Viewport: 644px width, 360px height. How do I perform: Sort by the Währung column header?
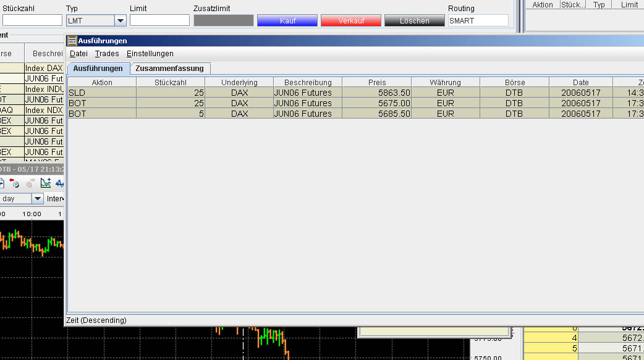pos(446,82)
